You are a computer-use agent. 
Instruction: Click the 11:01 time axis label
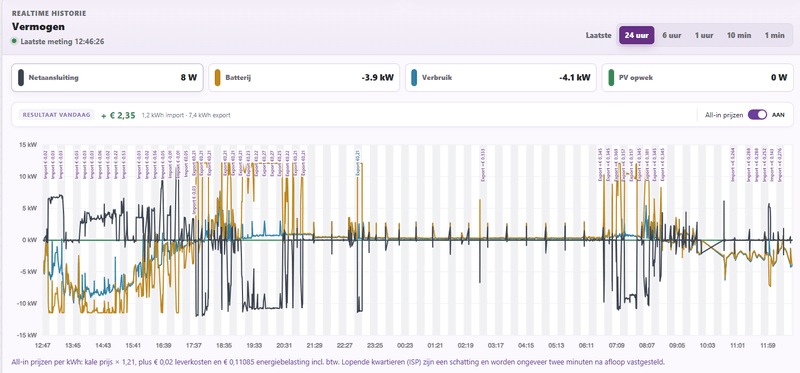(x=737, y=345)
